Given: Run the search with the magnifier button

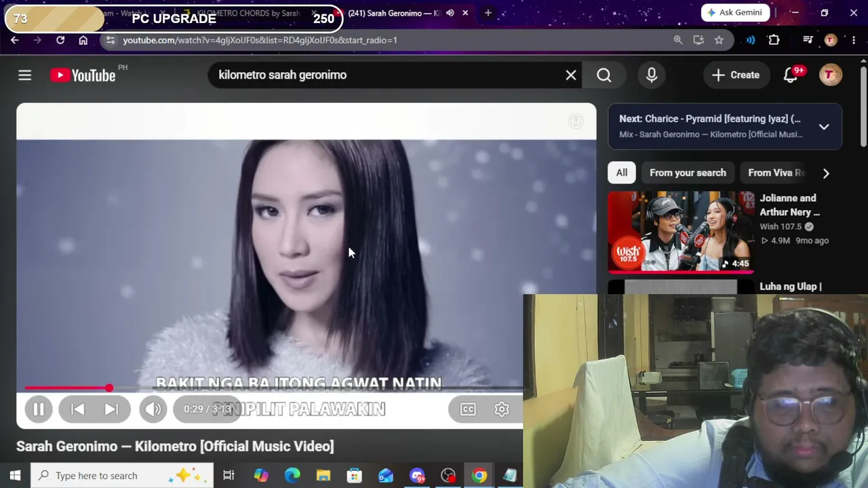Looking at the screenshot, I should pos(604,75).
